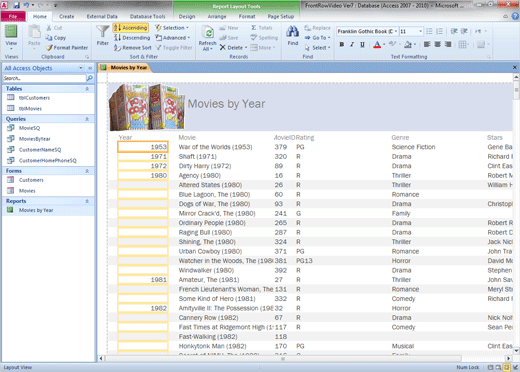Center align text
This screenshot has height=372, width=520.
coord(438,44)
